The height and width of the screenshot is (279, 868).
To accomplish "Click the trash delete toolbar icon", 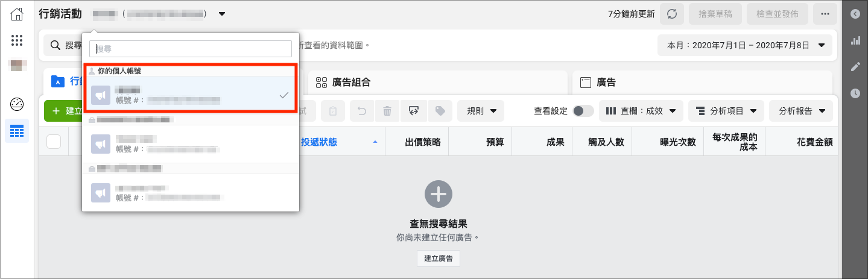I will [387, 111].
